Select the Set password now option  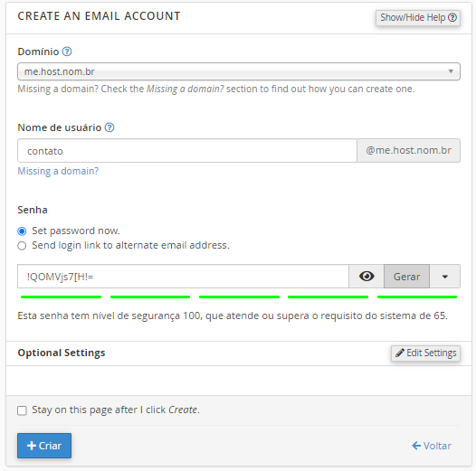22,231
